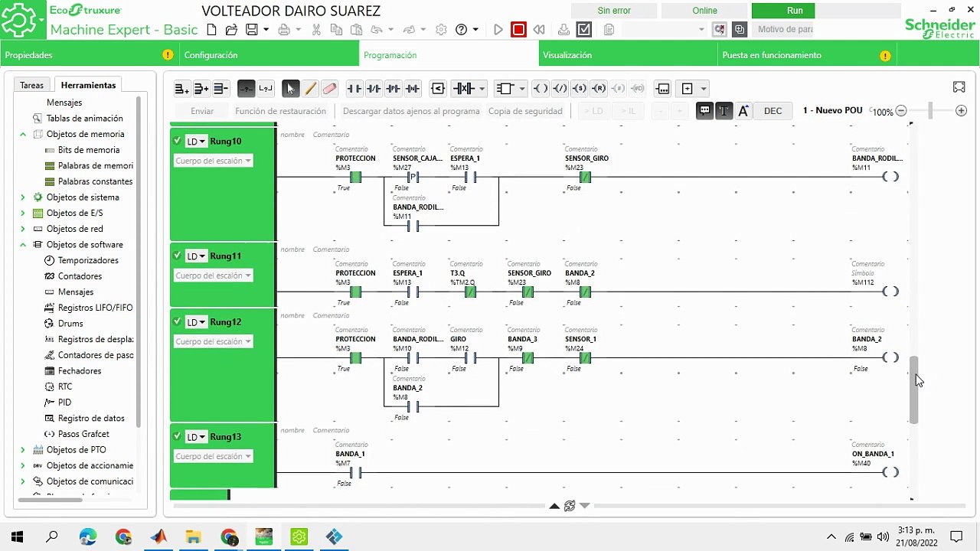Switch to the Configuración tab

click(x=211, y=55)
